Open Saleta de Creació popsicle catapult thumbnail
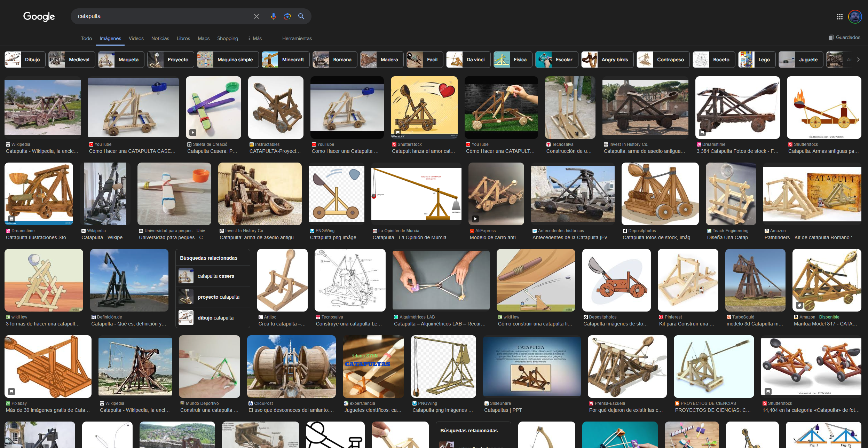This screenshot has width=868, height=448. click(x=213, y=108)
